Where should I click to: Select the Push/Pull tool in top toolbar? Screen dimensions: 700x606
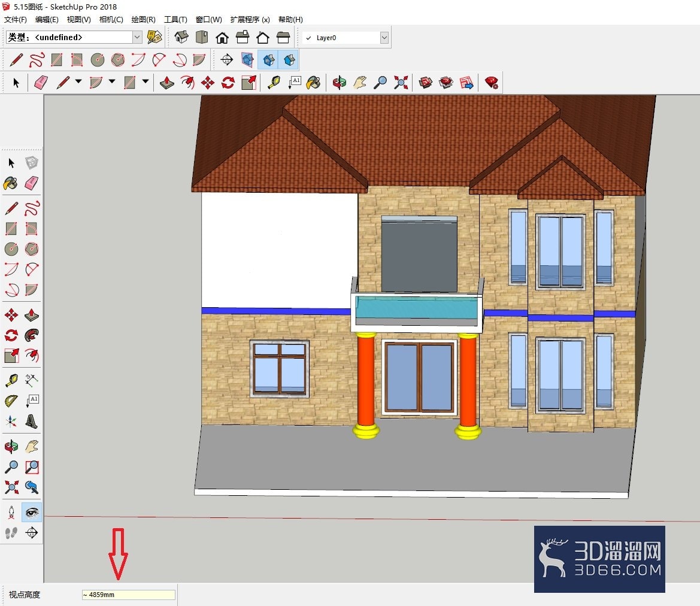(167, 83)
